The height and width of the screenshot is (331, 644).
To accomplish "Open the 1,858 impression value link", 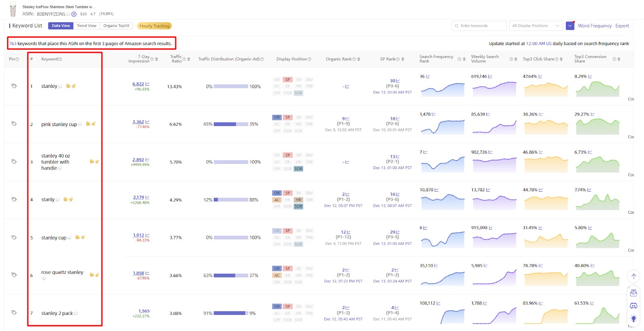I will tap(138, 273).
